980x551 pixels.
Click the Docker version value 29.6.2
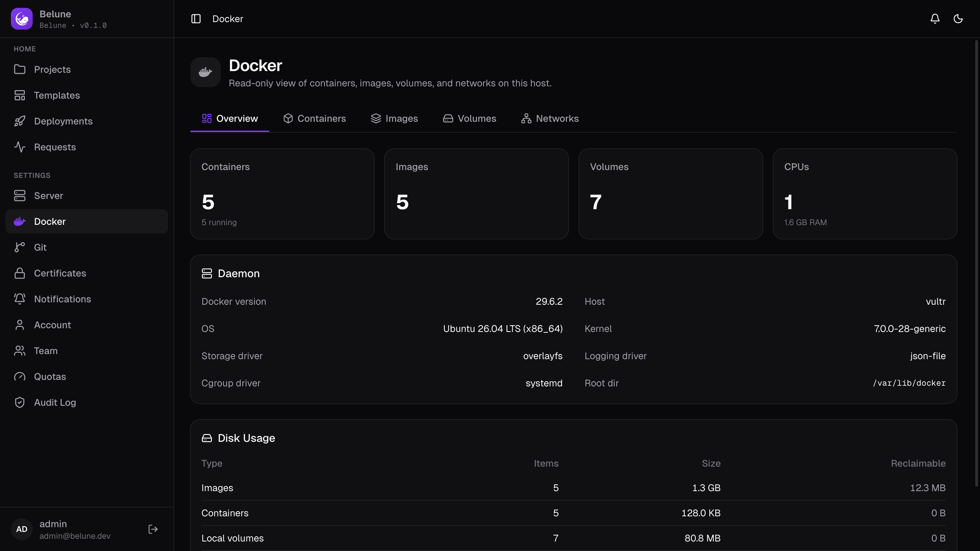pyautogui.click(x=549, y=302)
